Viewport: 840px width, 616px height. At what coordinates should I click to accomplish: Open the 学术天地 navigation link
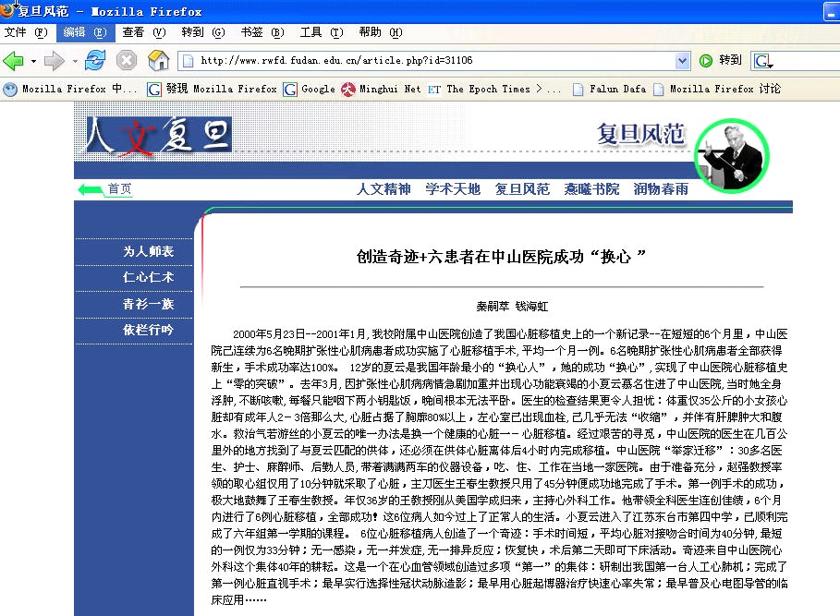pos(453,189)
